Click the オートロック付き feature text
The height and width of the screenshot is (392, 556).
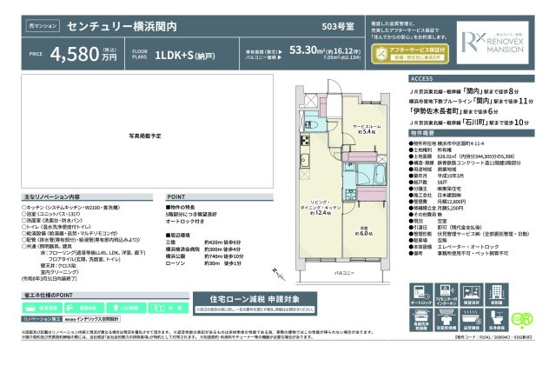[x=185, y=222]
